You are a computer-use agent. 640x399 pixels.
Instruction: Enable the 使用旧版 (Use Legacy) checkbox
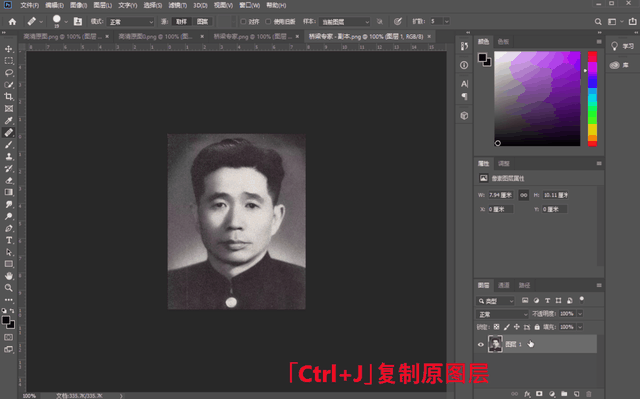click(268, 22)
